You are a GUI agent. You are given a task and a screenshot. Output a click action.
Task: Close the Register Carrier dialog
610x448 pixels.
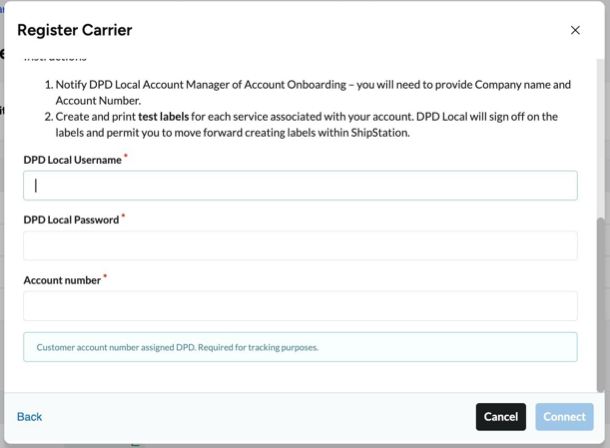coord(575,30)
